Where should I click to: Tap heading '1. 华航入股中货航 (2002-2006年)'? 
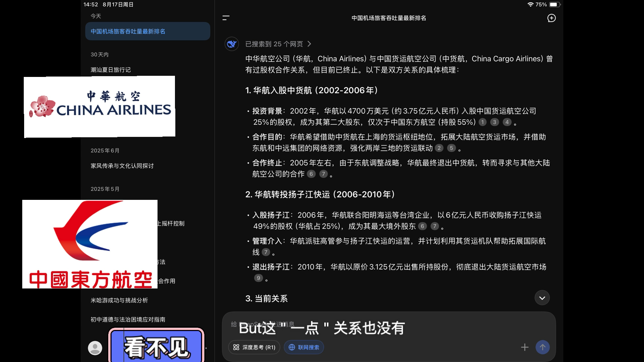pos(311,90)
